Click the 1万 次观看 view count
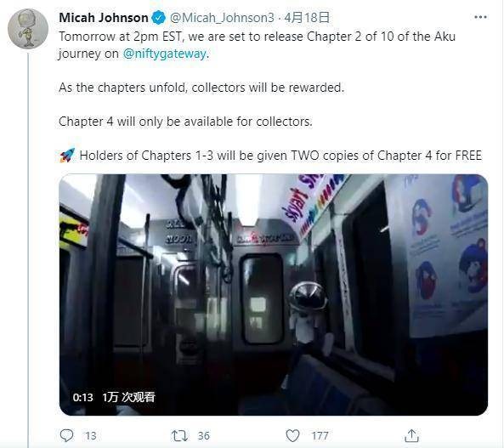504x448 pixels. (x=128, y=397)
